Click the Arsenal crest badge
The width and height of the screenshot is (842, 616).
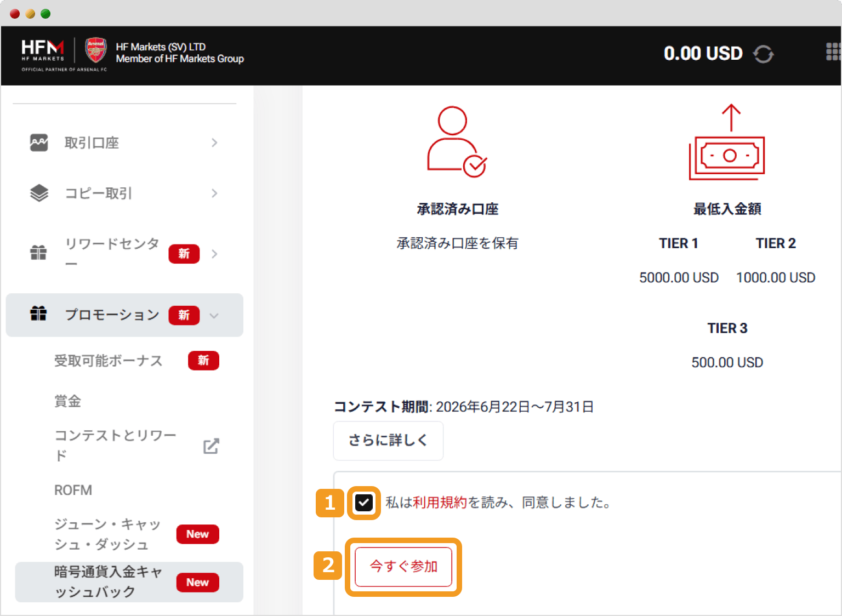[x=96, y=50]
